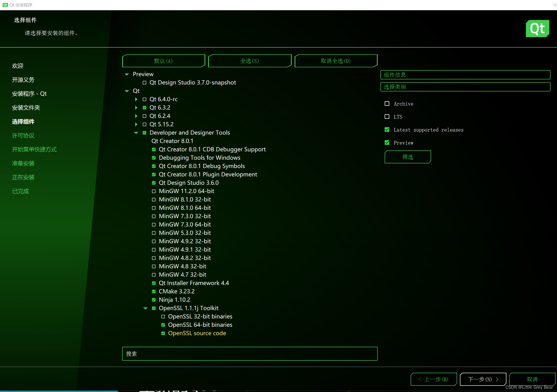The image size is (557, 392).
Task: Expand the Qt 6.4.0-rc node
Action: pos(136,99)
